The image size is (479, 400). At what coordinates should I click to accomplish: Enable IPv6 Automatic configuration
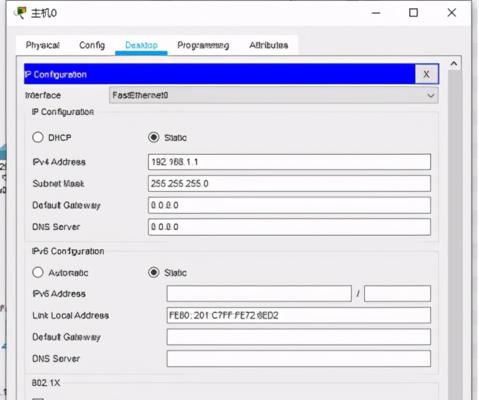click(x=38, y=272)
